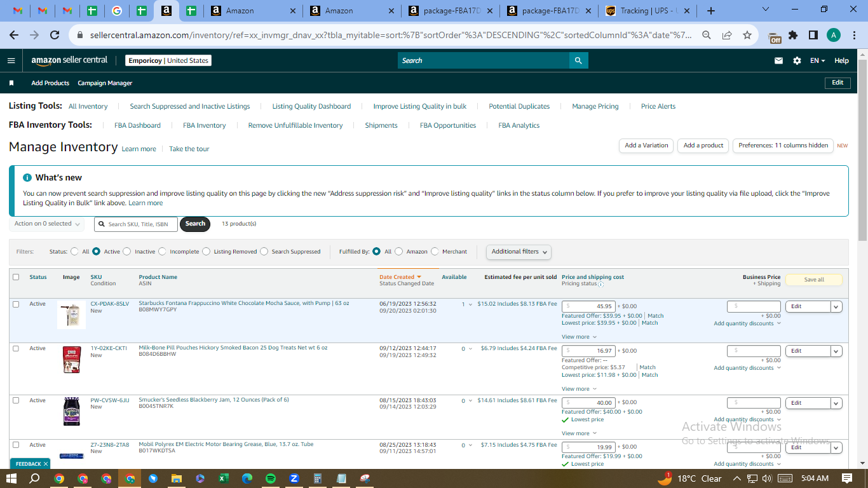Open Spotify from the taskbar
This screenshot has width=868, height=488.
pos(271,478)
